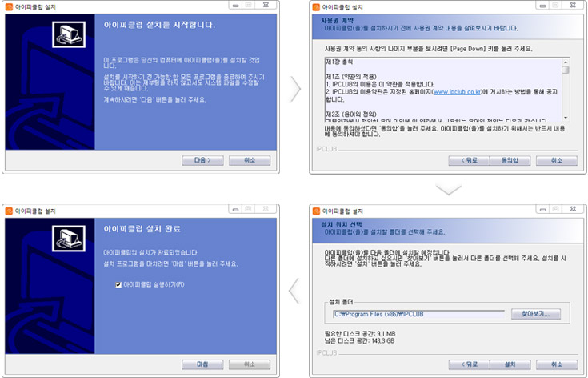
Task: Minimize the install location window
Action: tap(542, 210)
